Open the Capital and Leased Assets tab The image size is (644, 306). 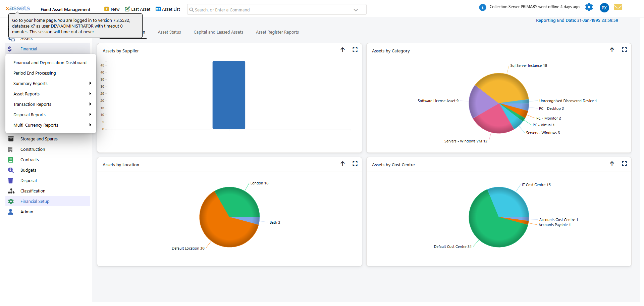click(x=218, y=32)
